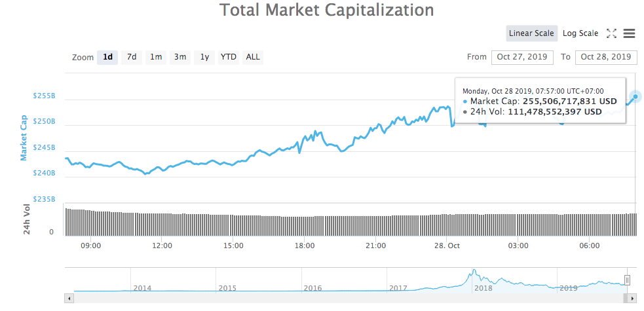644x311 pixels.
Task: Select the 7d zoom range
Action: tap(132, 57)
